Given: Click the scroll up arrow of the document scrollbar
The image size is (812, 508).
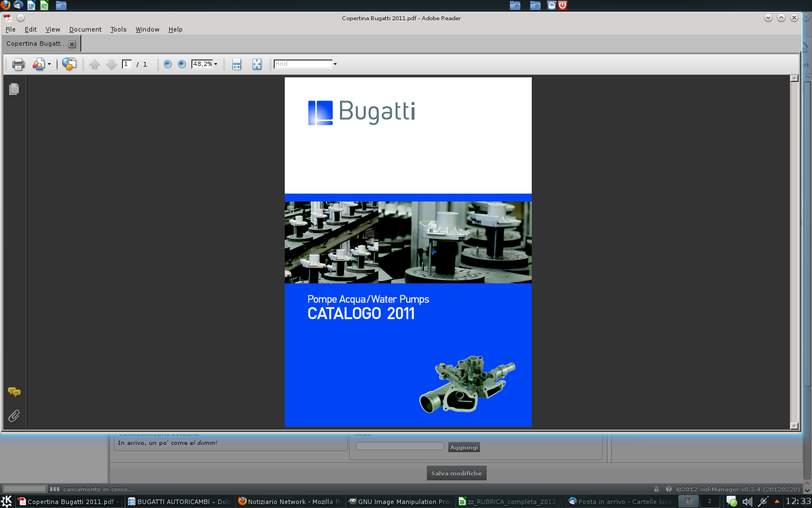Looking at the screenshot, I should click(x=795, y=78).
